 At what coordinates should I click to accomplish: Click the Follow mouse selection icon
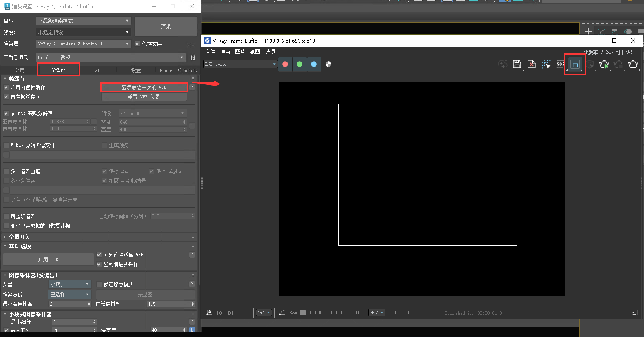tap(546, 64)
